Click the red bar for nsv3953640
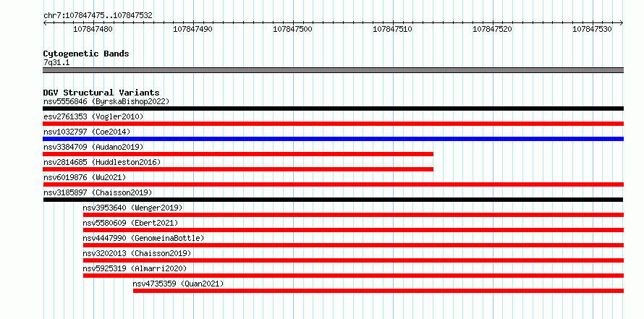 click(353, 215)
